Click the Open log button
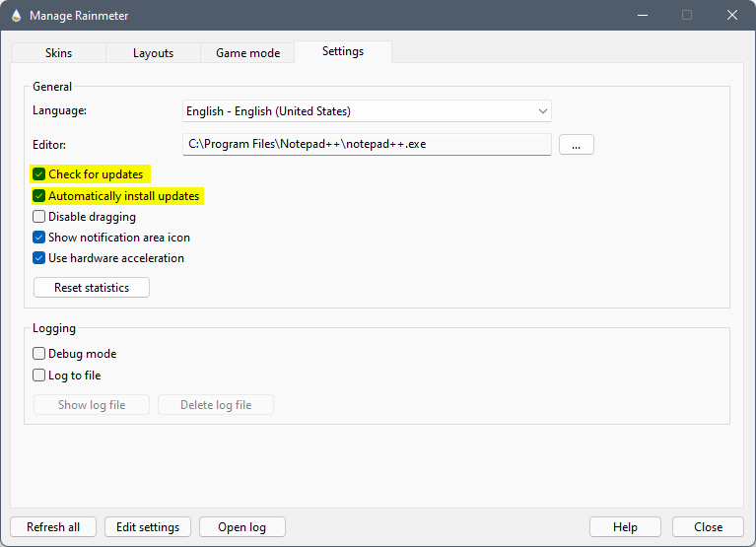Screen dimensions: 756x547 242,527
